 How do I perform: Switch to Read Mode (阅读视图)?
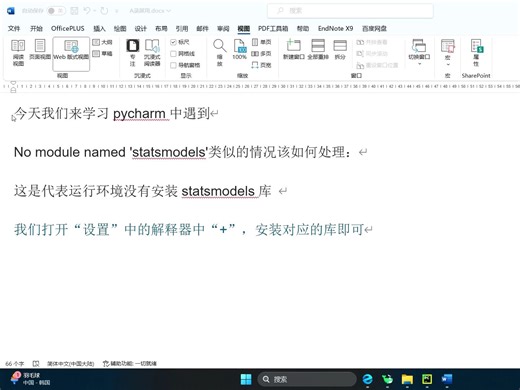pos(18,53)
